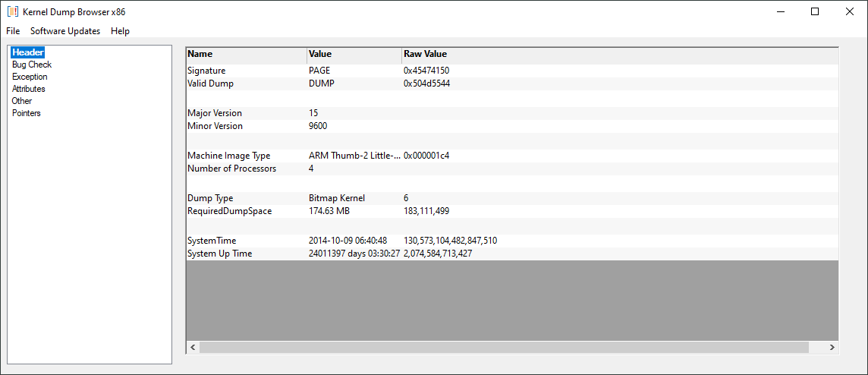Viewport: 868px width, 375px height.
Task: Click Major Version value 15
Action: coord(313,113)
